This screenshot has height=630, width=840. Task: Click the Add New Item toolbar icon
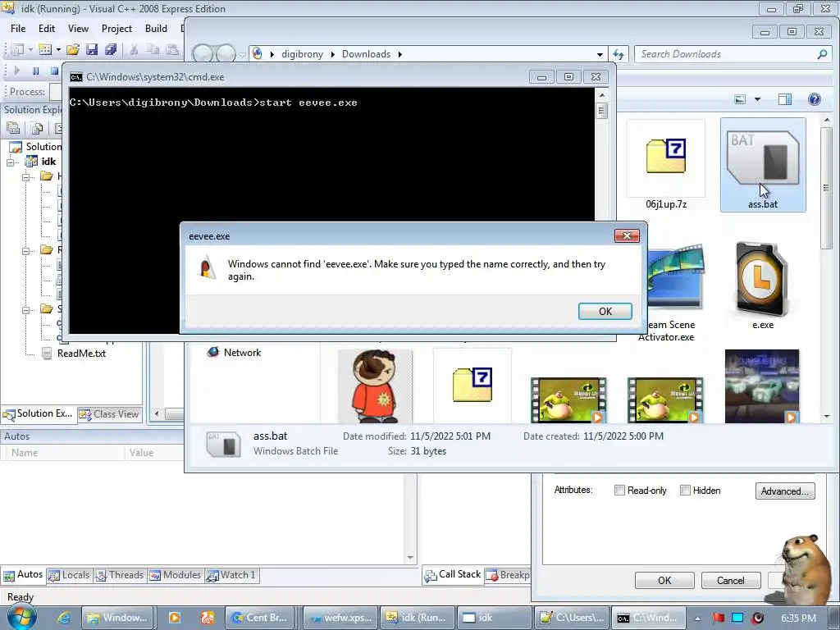pyautogui.click(x=45, y=50)
